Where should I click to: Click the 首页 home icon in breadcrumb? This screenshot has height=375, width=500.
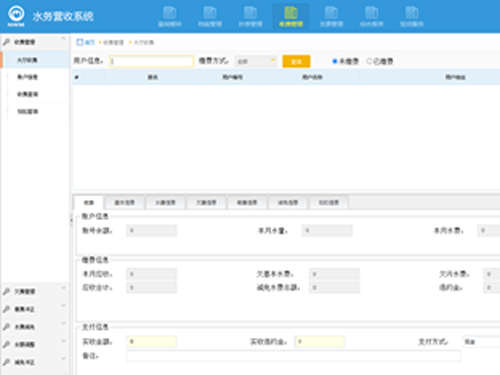tap(80, 42)
